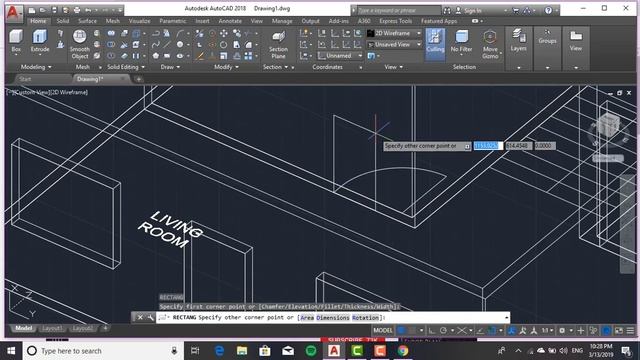Viewport: 640px width, 360px height.
Task: Expand the Modeling panel
Action: (36, 67)
